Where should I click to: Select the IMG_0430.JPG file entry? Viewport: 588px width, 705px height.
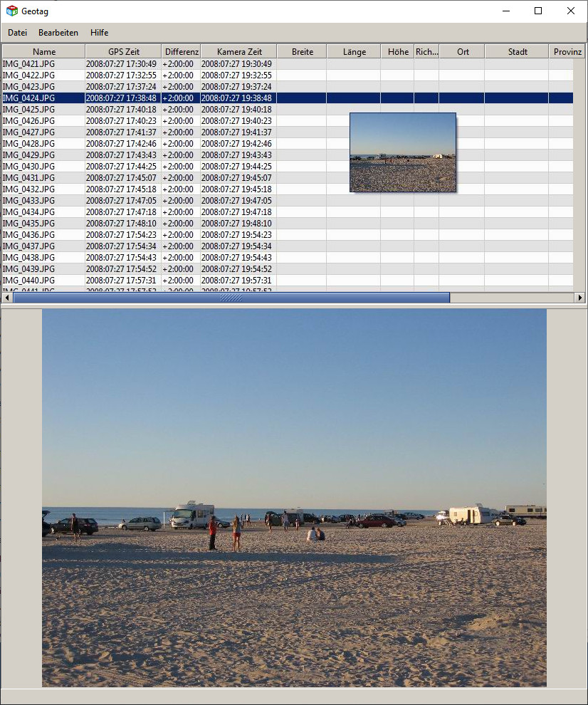tap(28, 167)
